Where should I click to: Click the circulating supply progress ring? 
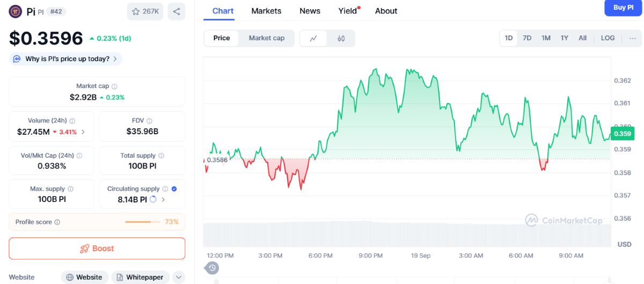click(153, 199)
